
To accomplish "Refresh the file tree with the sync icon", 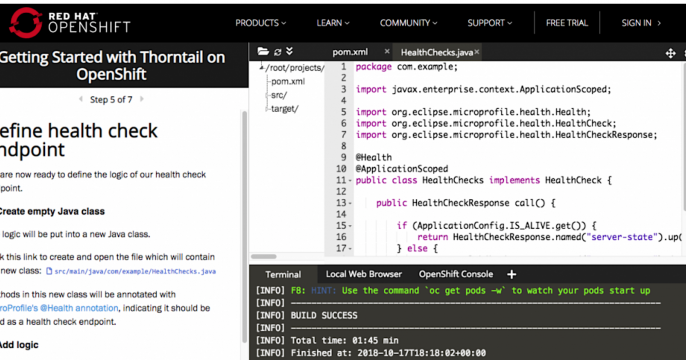I will point(277,52).
